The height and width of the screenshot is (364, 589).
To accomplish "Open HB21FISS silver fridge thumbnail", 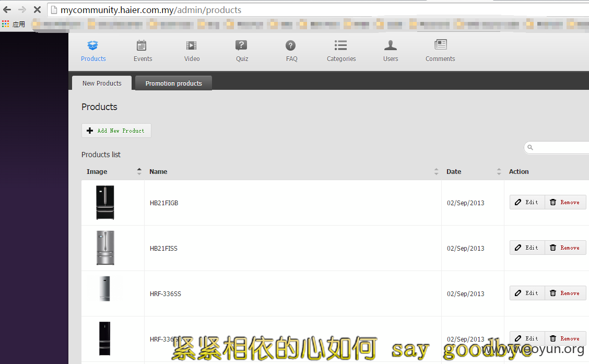I will (105, 248).
